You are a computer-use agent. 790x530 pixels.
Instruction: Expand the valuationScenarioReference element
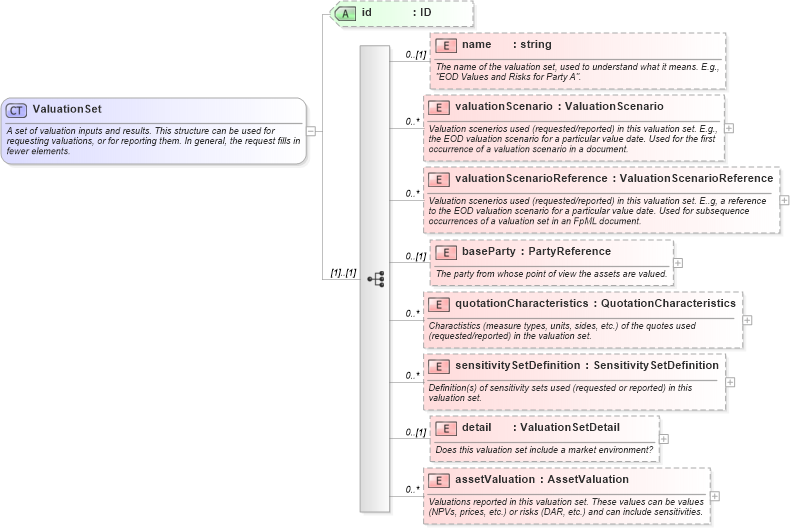[784, 201]
